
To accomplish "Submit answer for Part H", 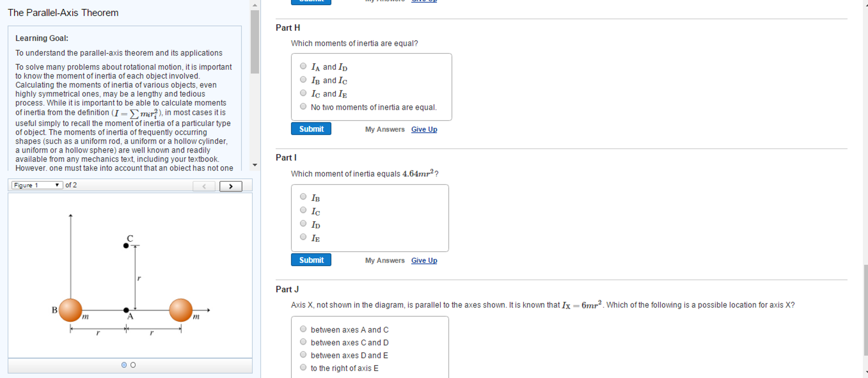I will [311, 129].
